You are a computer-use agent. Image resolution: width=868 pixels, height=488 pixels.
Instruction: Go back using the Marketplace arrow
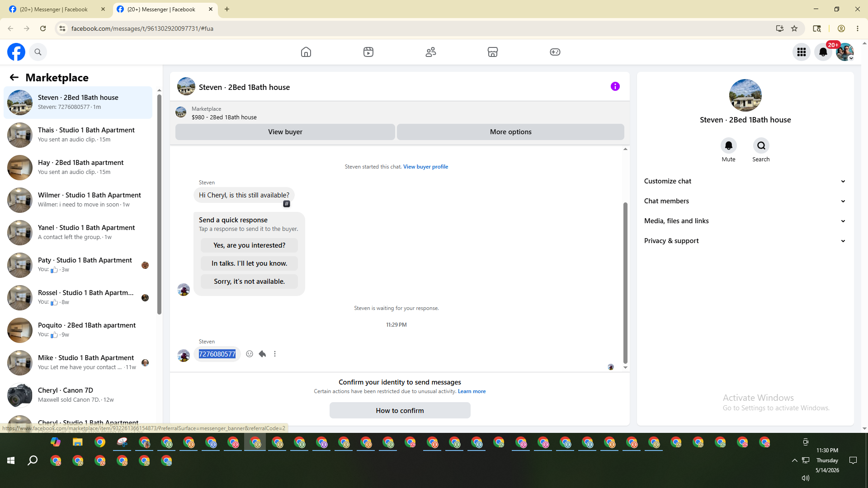tap(14, 77)
